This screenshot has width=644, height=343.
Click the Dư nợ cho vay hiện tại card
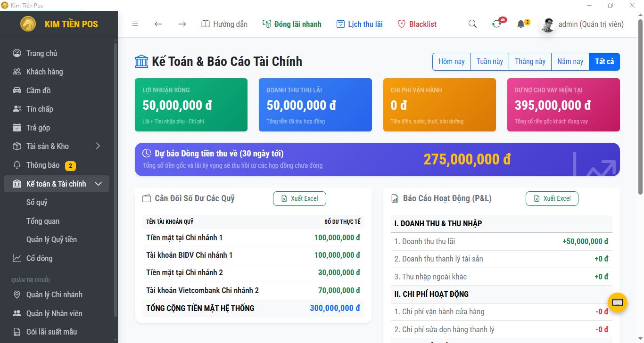[563, 105]
